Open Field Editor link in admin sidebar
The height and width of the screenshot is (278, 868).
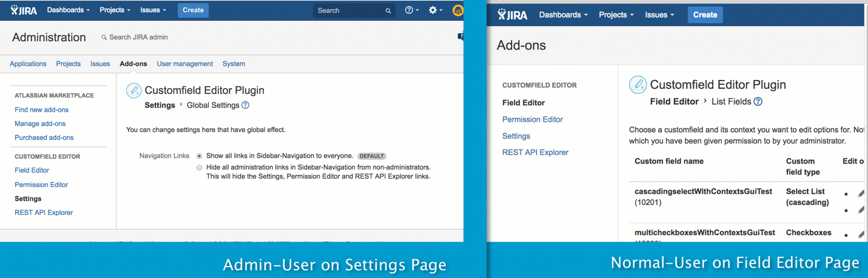coord(32,170)
